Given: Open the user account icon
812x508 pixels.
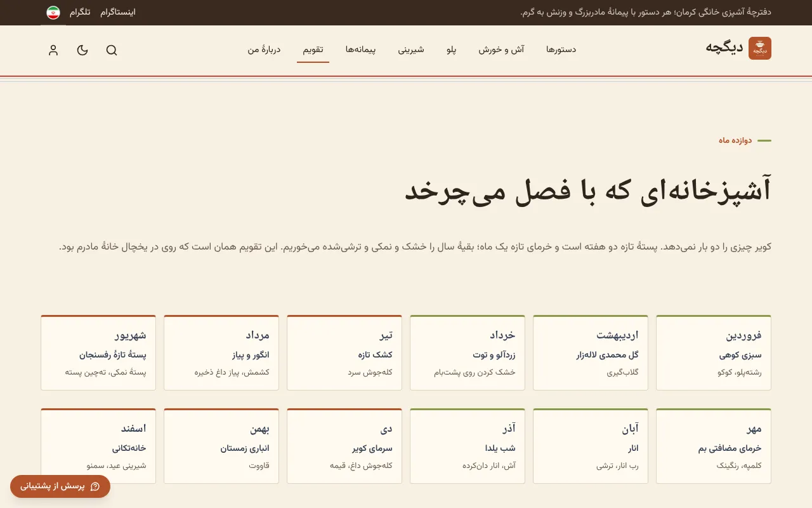Looking at the screenshot, I should pyautogui.click(x=53, y=50).
